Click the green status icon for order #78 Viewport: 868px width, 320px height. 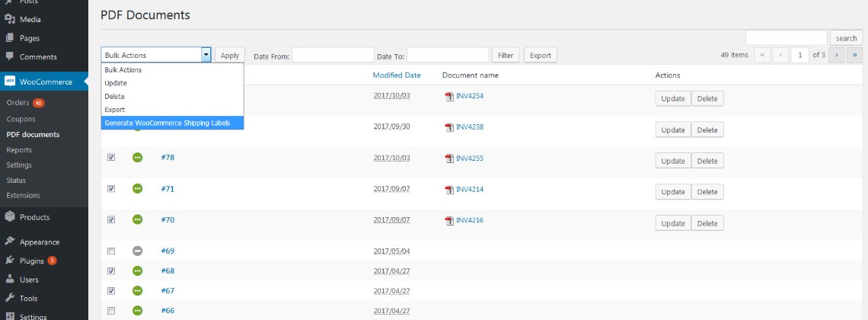tap(138, 158)
